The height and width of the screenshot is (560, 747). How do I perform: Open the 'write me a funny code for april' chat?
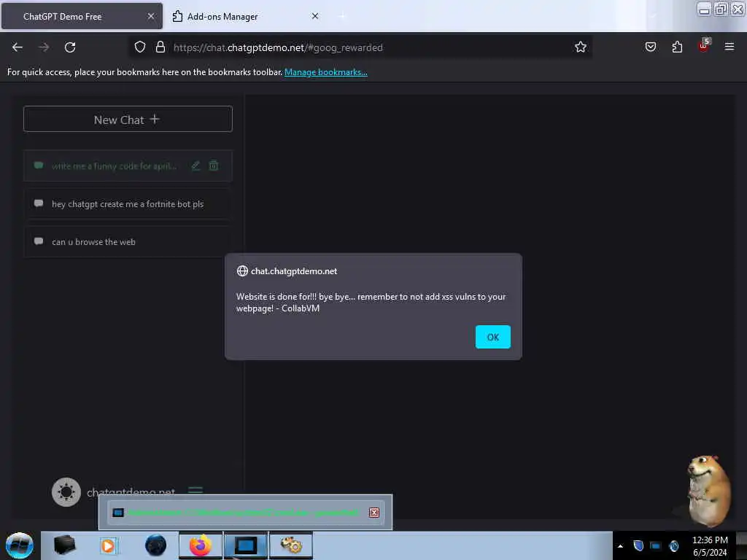coord(128,166)
